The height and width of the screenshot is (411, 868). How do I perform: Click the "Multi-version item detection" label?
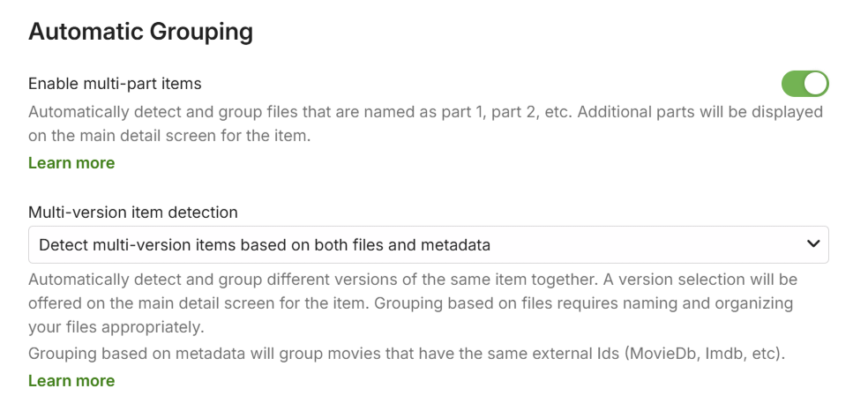[x=133, y=212]
